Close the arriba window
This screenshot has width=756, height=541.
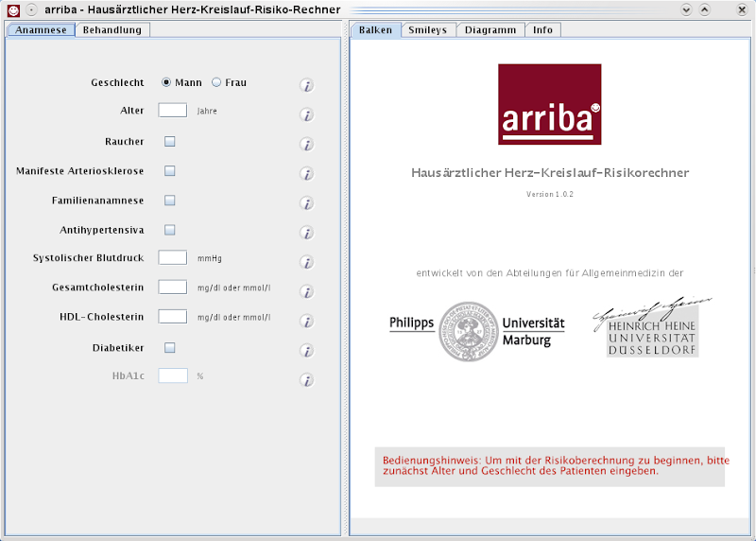742,9
